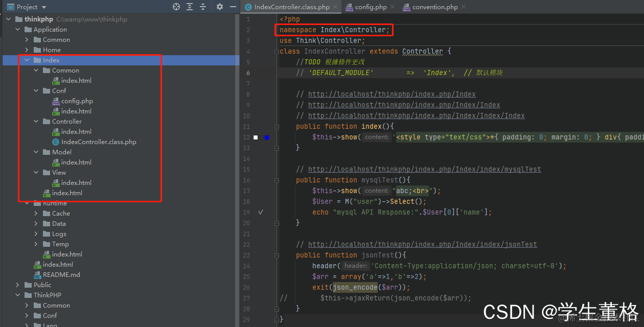Viewport: 644px width, 327px height.
Task: Collapse the thinkphp root project node
Action: (x=9, y=19)
